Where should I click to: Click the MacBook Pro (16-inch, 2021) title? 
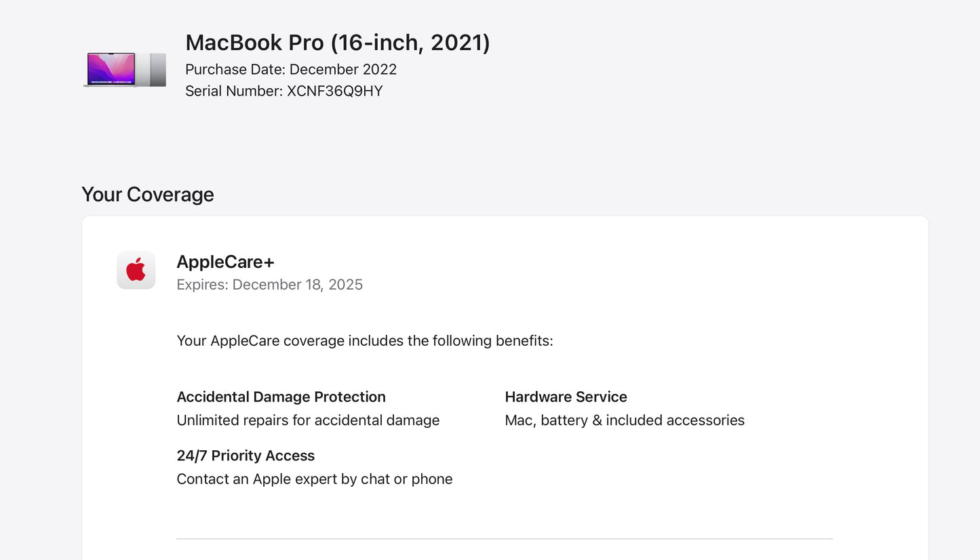tap(337, 43)
